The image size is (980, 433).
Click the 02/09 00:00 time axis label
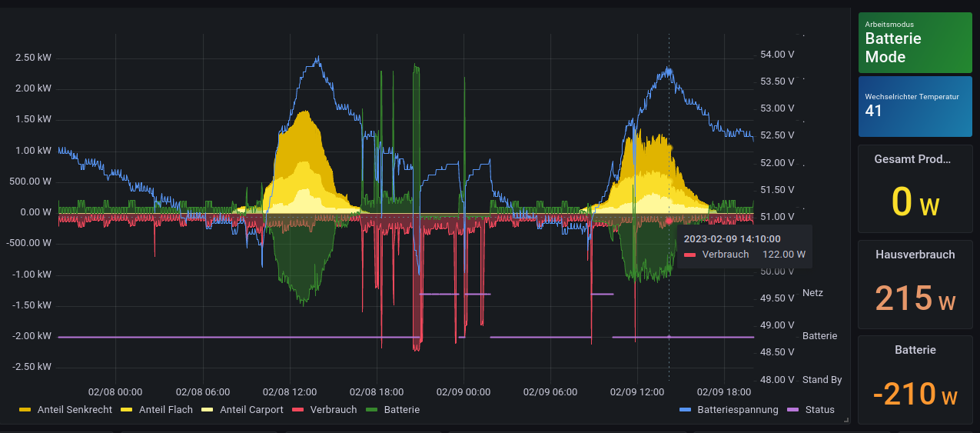pos(463,391)
